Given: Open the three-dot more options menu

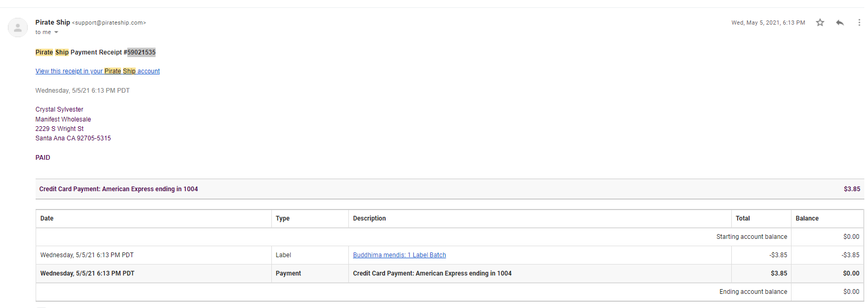Looking at the screenshot, I should tap(859, 23).
